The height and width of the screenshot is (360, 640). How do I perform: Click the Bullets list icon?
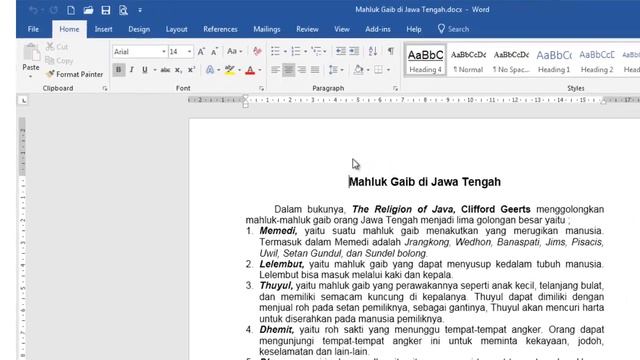pos(276,51)
